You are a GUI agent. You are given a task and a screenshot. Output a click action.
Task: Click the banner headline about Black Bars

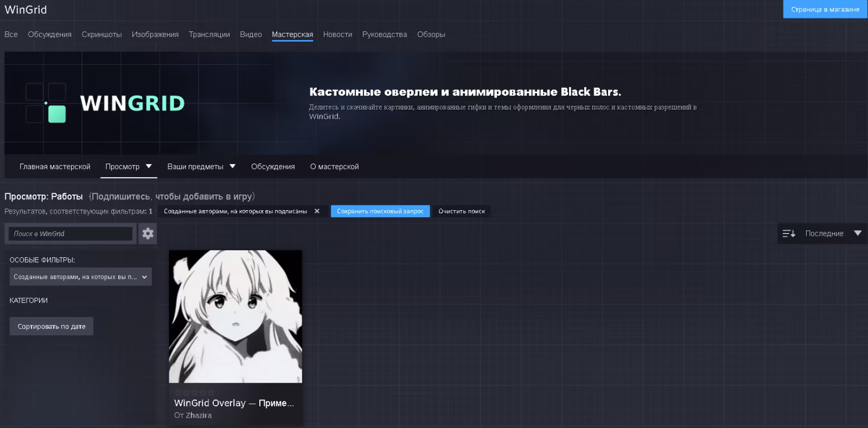click(x=465, y=92)
